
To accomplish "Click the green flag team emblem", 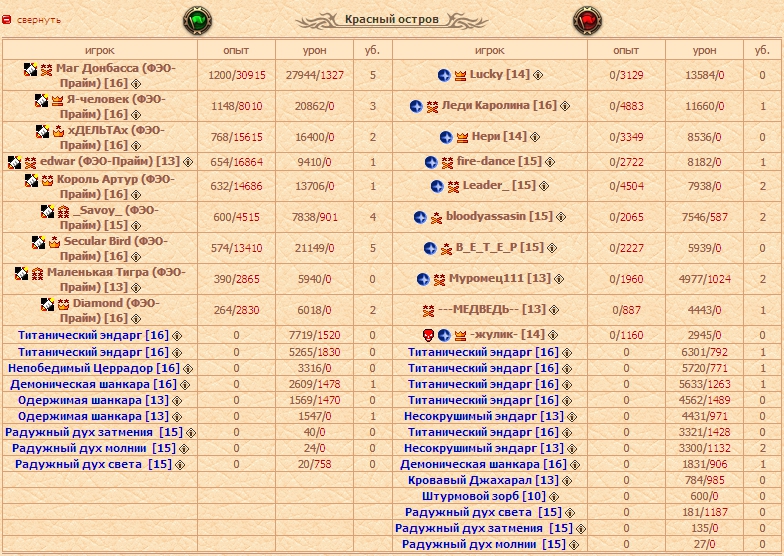I will pyautogui.click(x=198, y=21).
